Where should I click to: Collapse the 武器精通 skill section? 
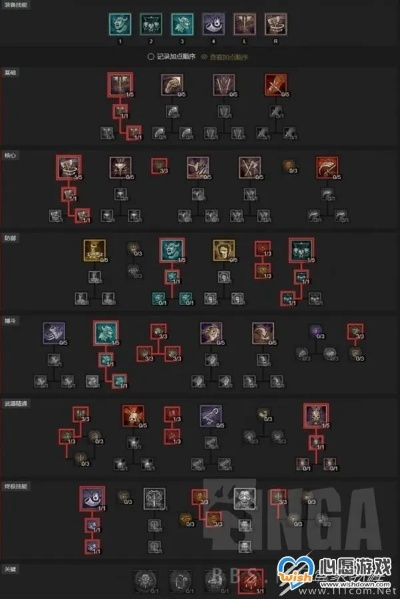click(x=16, y=403)
